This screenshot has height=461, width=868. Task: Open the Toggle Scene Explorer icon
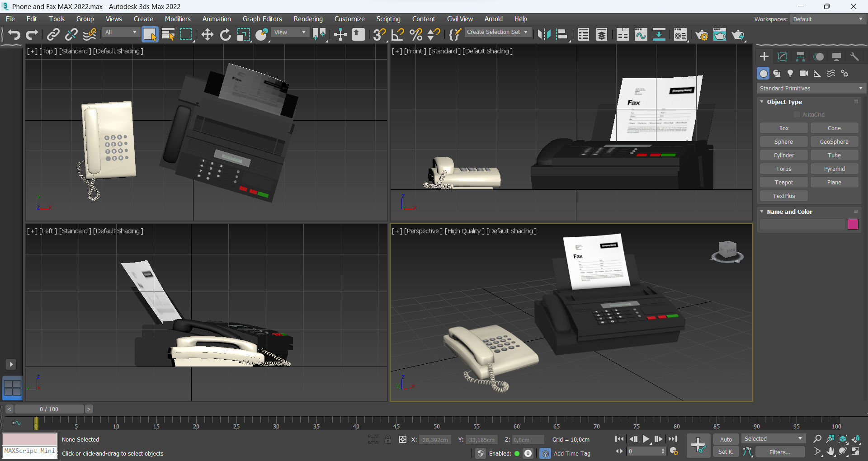(x=584, y=34)
